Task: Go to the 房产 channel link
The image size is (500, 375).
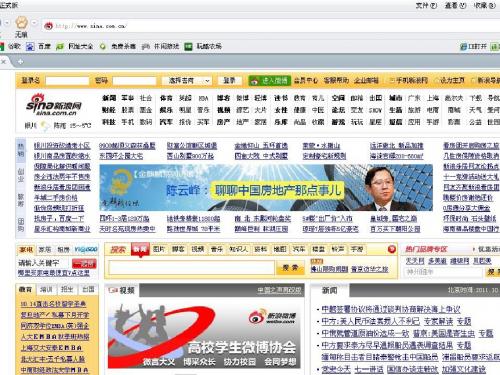Action: 223,122
